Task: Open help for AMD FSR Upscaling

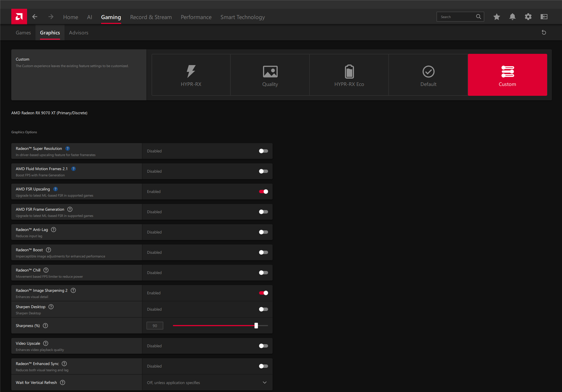Action: pyautogui.click(x=55, y=189)
